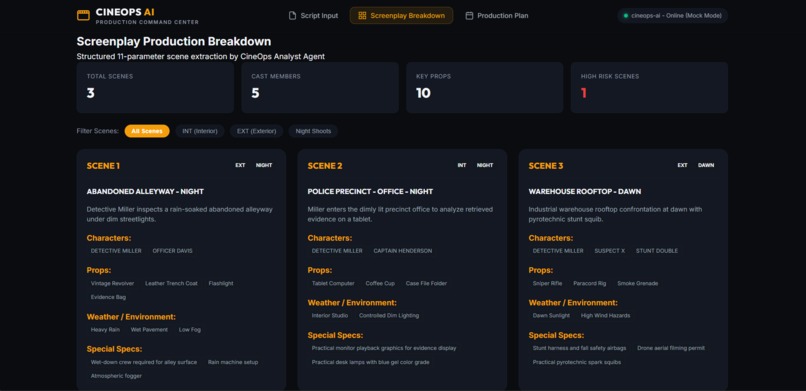Click the Screenplay Breakdown grid icon
Screen dimensions: 806x391
pyautogui.click(x=362, y=16)
